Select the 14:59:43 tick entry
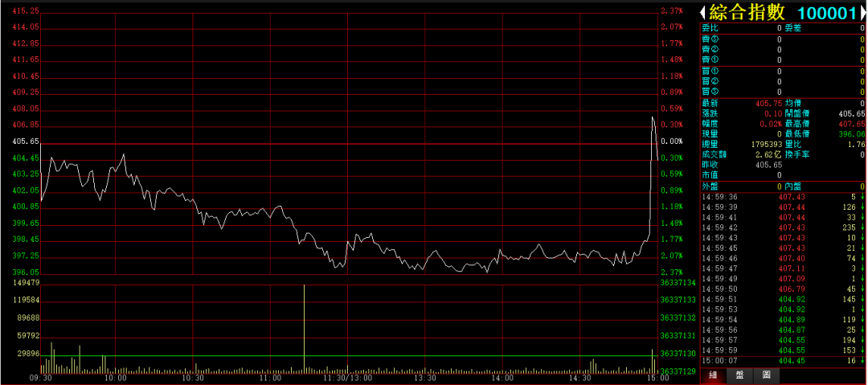 pos(783,238)
